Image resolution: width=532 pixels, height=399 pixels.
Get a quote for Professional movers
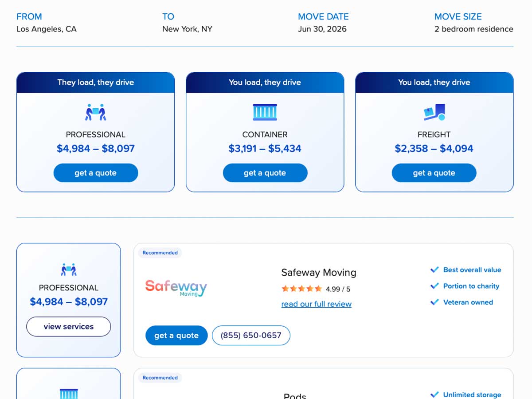pos(96,173)
